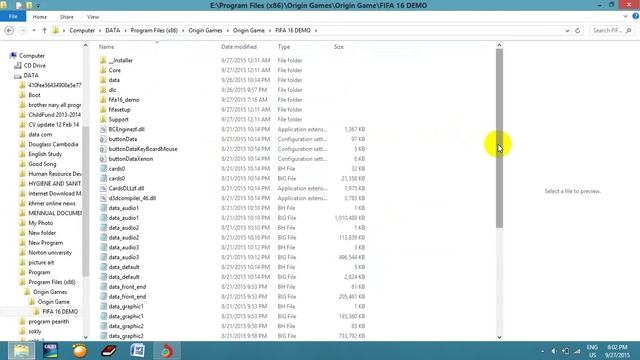Select the Support folder icon
The height and width of the screenshot is (360, 640).
coord(103,119)
